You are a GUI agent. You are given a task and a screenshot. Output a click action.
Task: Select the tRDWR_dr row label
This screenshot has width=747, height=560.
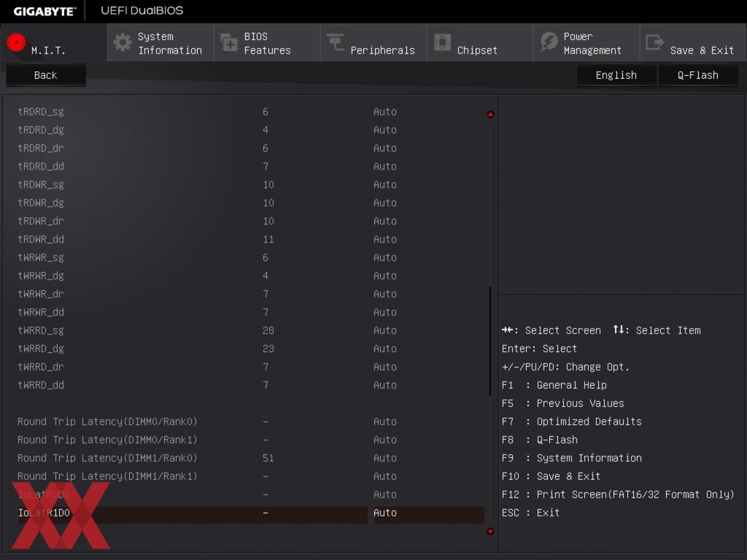click(41, 221)
